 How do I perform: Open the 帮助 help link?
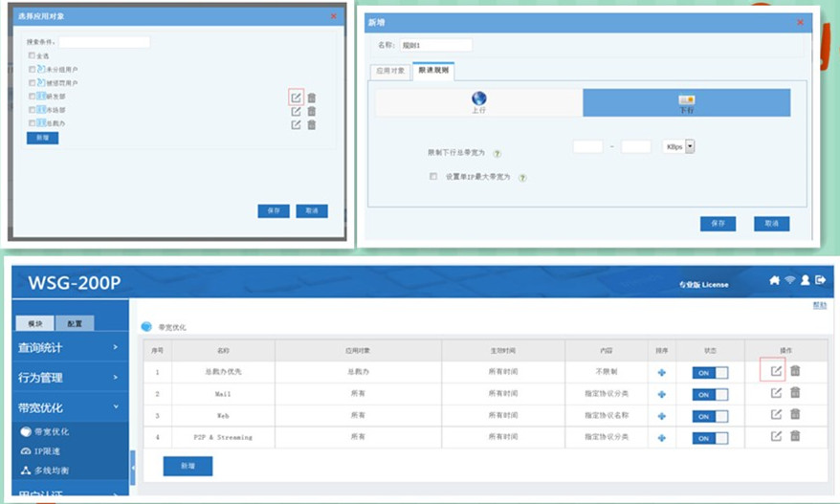[819, 305]
